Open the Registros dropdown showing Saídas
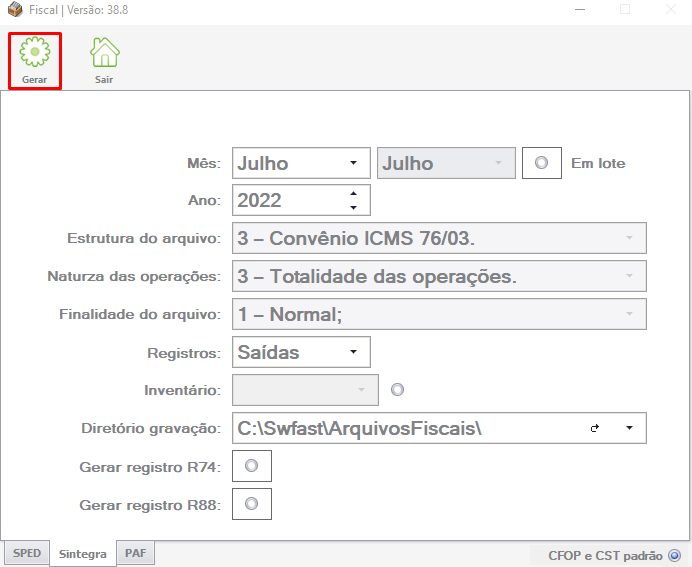Viewport: 692px width, 567px height. (x=301, y=352)
